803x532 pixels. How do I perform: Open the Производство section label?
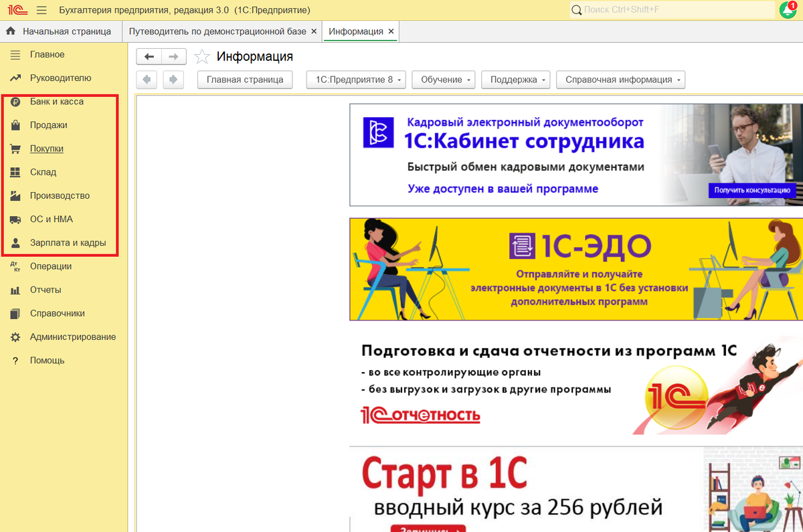coord(60,195)
